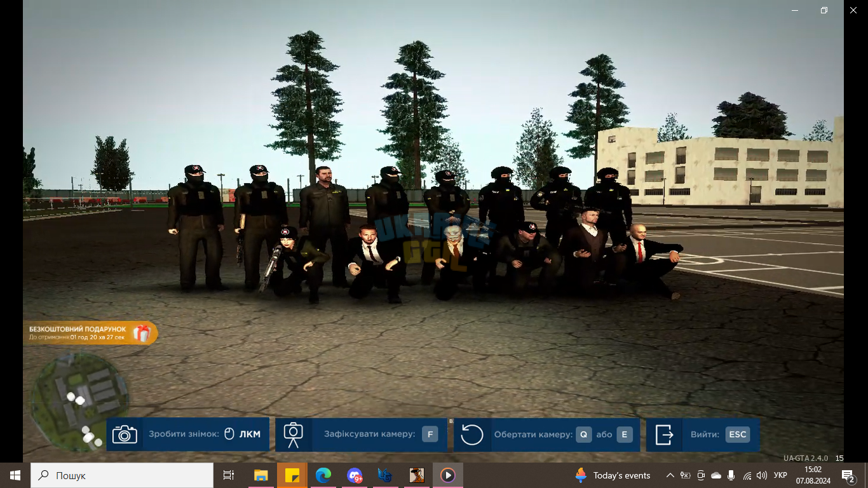Click the Meet Now tray icon

tap(701, 475)
